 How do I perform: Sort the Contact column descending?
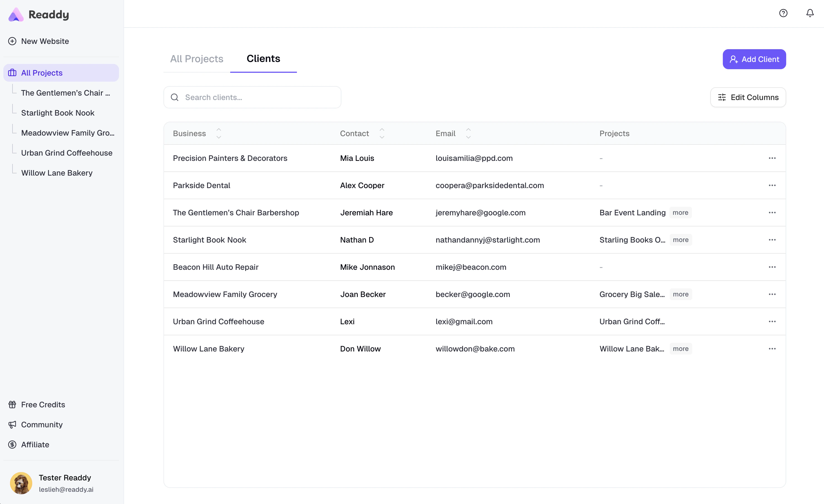click(382, 137)
